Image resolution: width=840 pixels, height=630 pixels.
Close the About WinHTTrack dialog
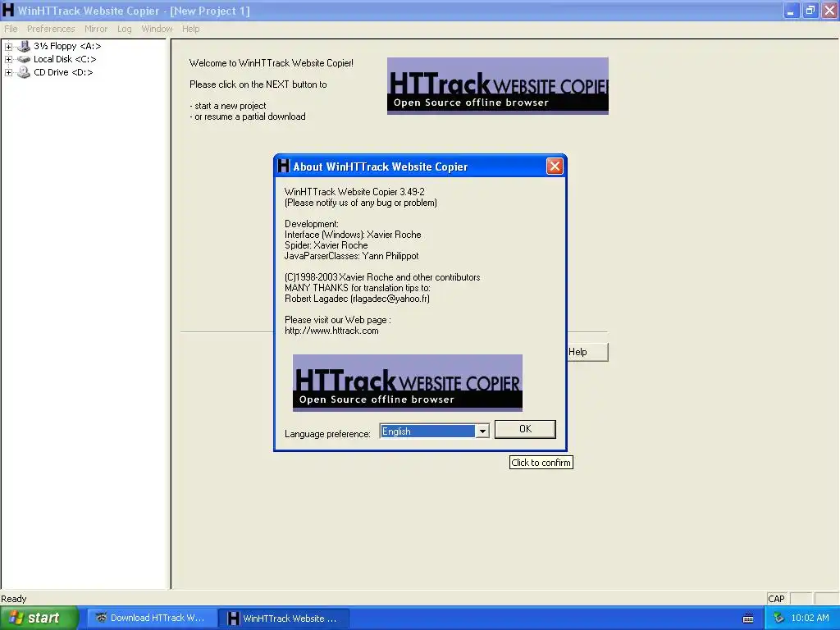(x=555, y=166)
